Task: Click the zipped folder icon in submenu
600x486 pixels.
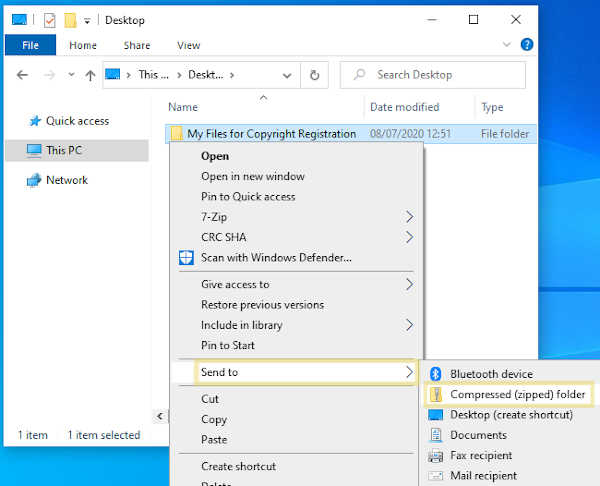Action: tap(435, 394)
